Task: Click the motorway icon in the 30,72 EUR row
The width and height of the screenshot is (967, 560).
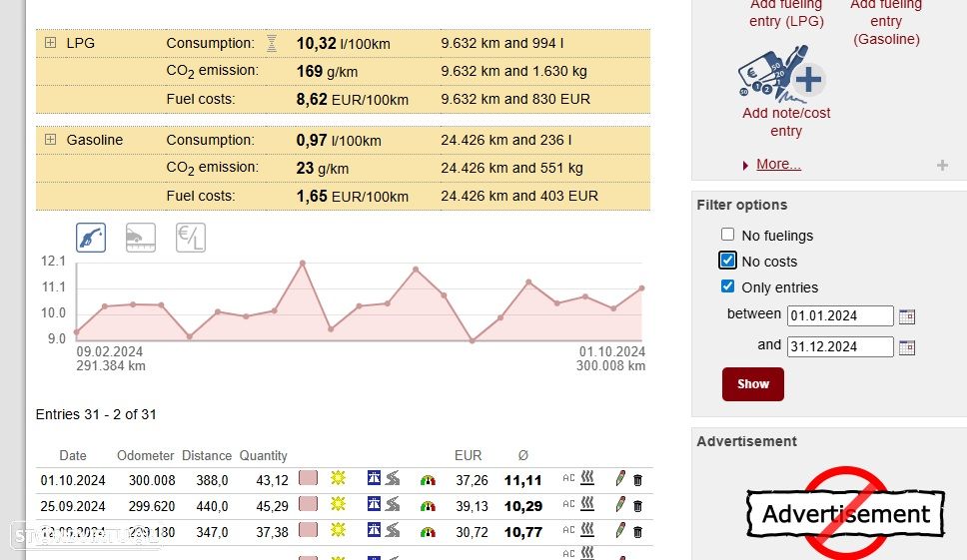Action: (374, 530)
